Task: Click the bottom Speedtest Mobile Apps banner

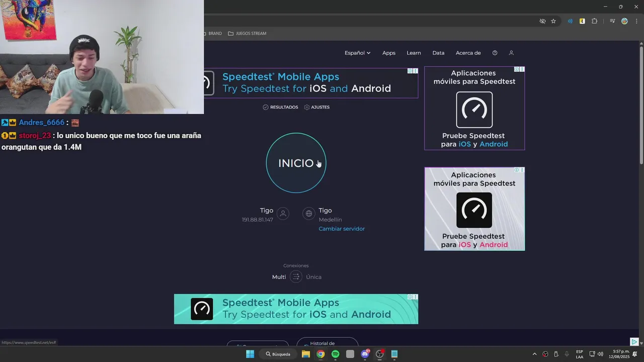Action: pyautogui.click(x=296, y=309)
